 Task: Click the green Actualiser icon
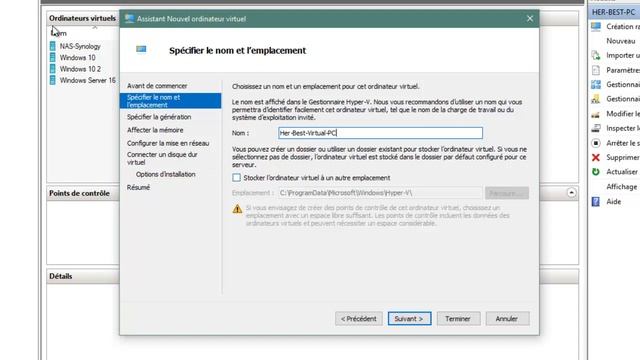(x=596, y=172)
